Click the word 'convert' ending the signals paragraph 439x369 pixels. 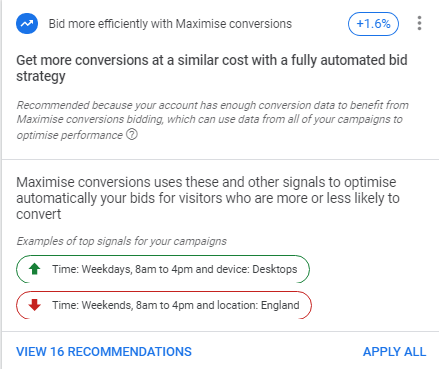click(39, 214)
